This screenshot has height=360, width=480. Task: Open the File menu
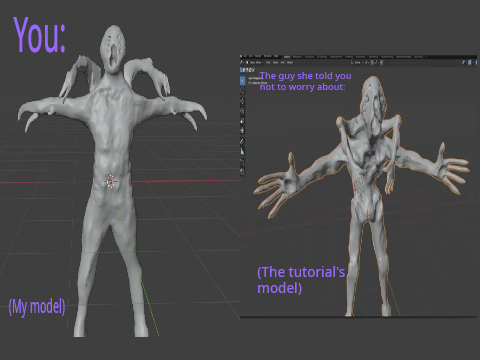[x=245, y=56]
